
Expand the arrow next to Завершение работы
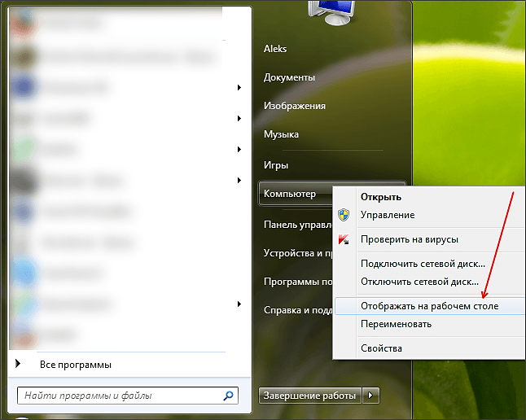[x=370, y=396]
